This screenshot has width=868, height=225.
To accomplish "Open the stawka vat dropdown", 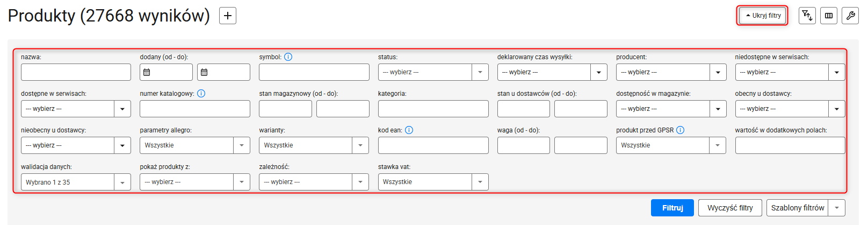I will pyautogui.click(x=433, y=182).
